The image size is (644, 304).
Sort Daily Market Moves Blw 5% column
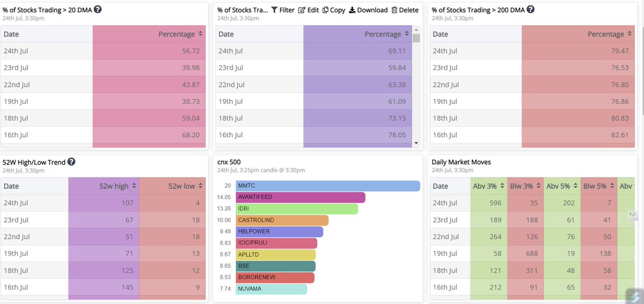[x=612, y=186]
